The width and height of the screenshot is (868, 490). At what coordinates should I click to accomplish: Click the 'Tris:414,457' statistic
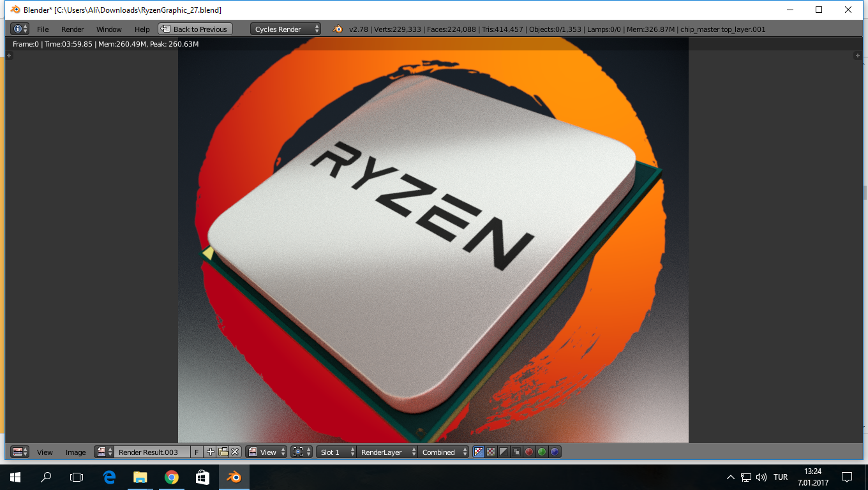pyautogui.click(x=503, y=29)
